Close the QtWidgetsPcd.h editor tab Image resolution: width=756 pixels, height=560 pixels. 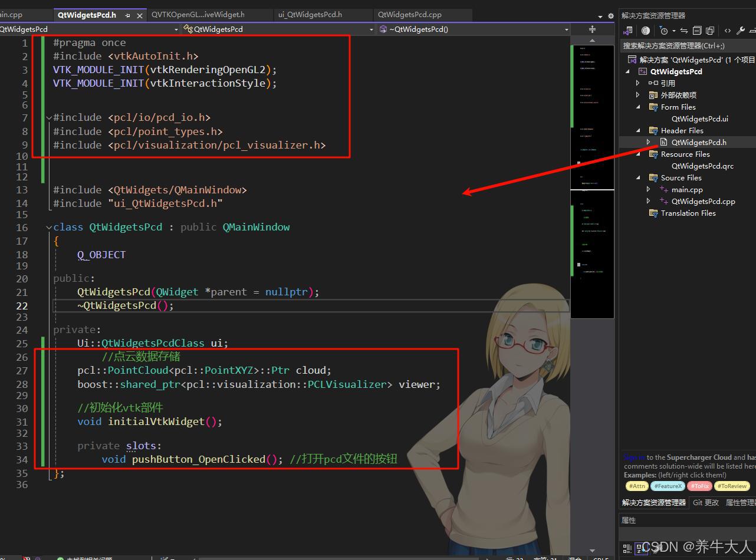click(x=140, y=15)
